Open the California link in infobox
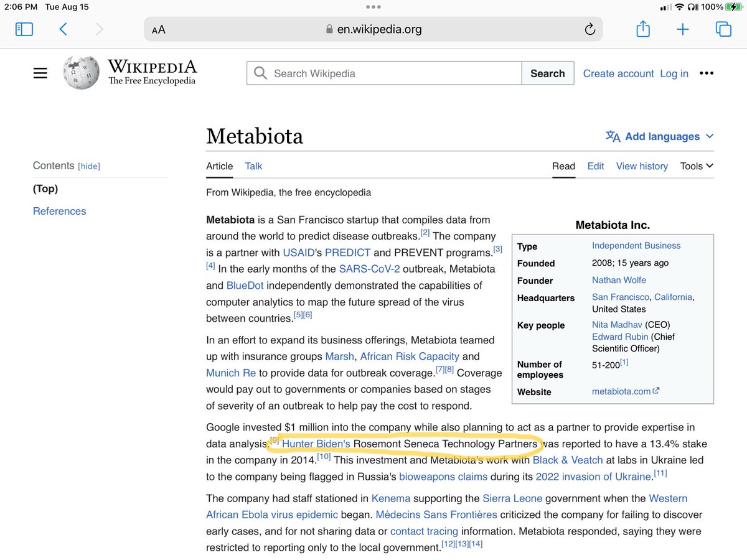Screen dimensions: 747x560 (x=672, y=297)
